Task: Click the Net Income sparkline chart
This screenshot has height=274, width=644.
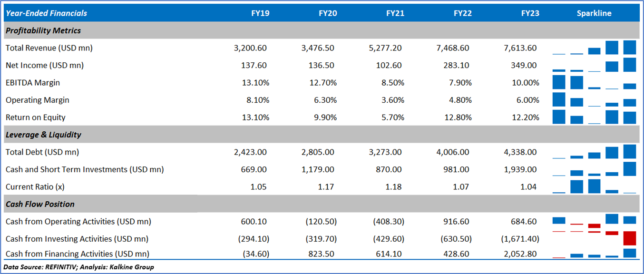Action: (x=594, y=65)
